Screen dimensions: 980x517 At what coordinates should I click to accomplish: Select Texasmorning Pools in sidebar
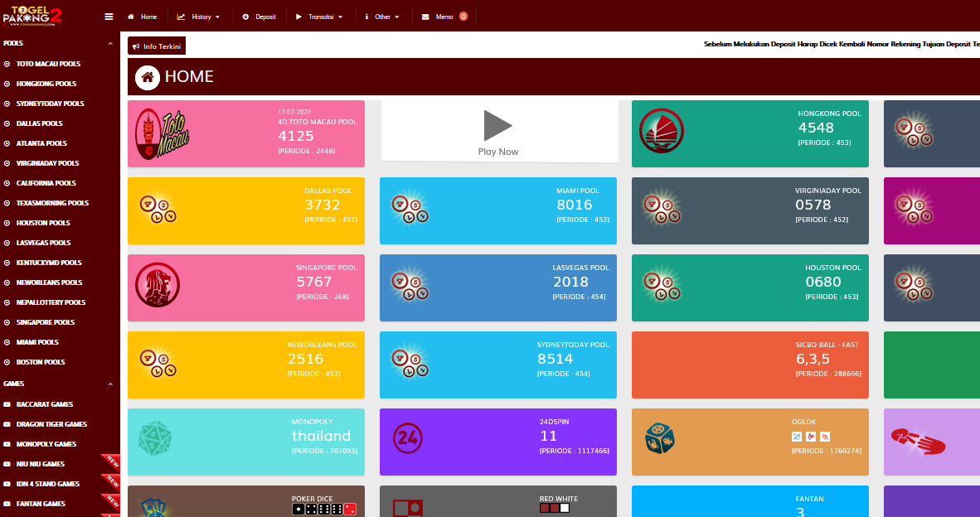coord(52,203)
